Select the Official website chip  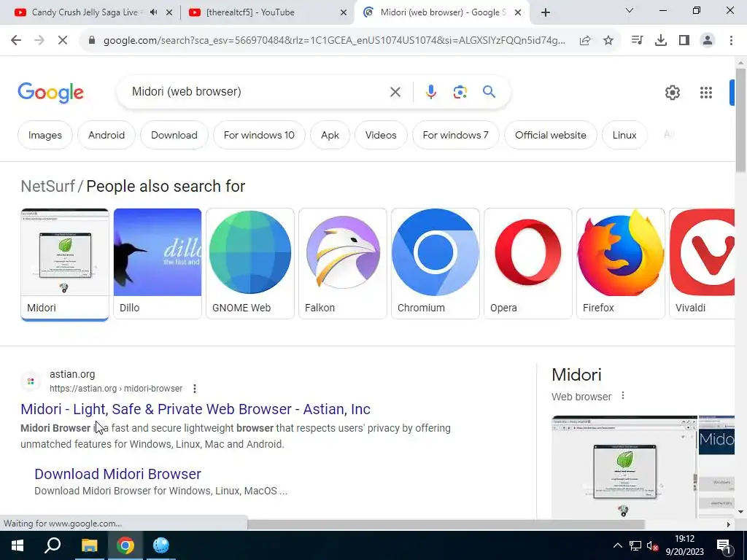click(x=550, y=135)
